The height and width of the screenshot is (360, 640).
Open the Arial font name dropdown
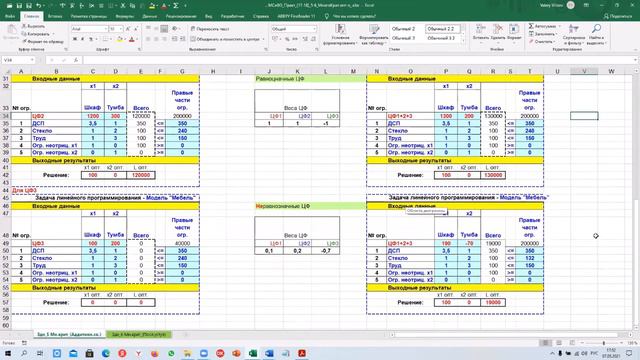[x=106, y=29]
